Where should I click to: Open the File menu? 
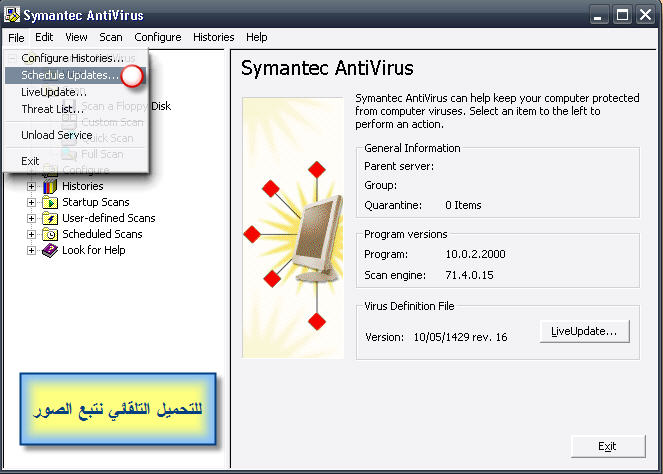point(16,38)
